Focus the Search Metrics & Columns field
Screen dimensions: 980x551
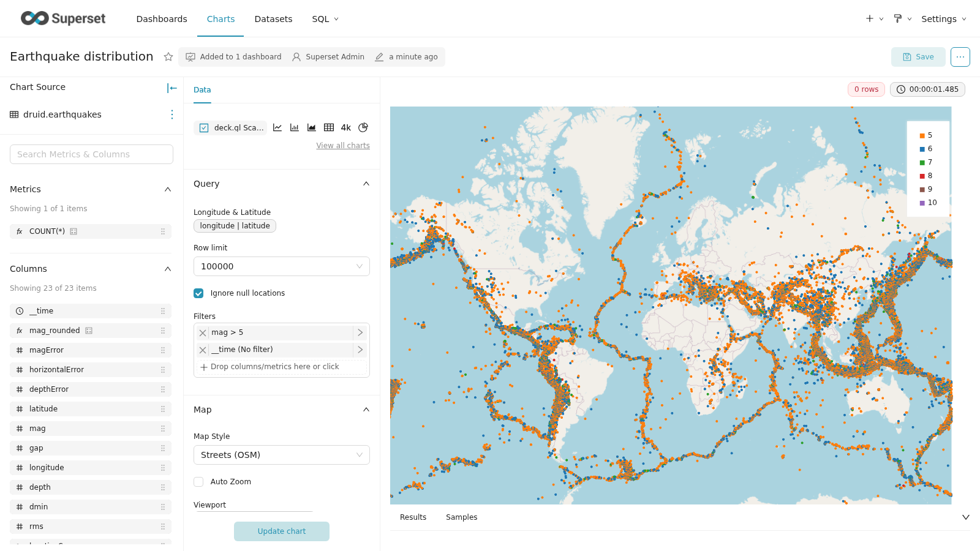[91, 154]
